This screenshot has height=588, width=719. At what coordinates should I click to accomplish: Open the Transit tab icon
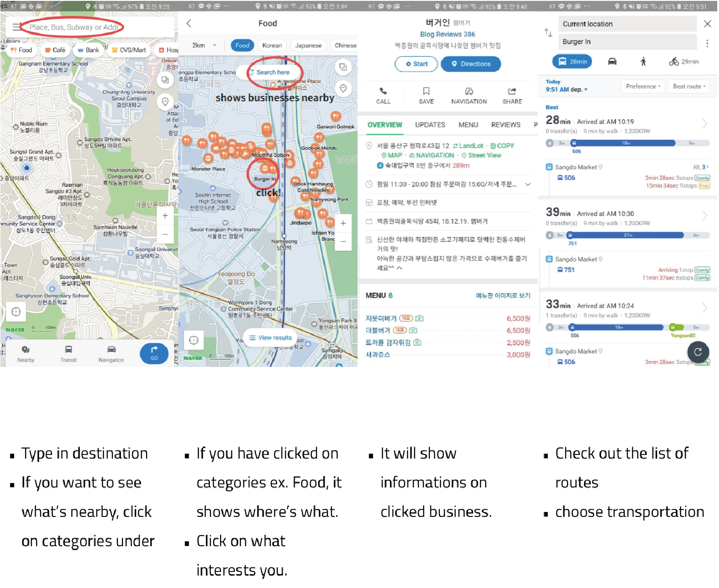[x=68, y=354]
